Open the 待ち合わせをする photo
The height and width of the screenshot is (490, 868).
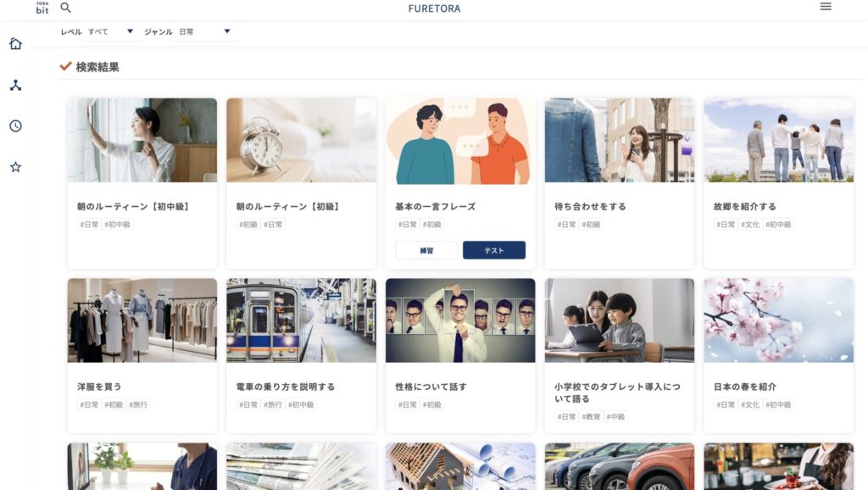[620, 141]
